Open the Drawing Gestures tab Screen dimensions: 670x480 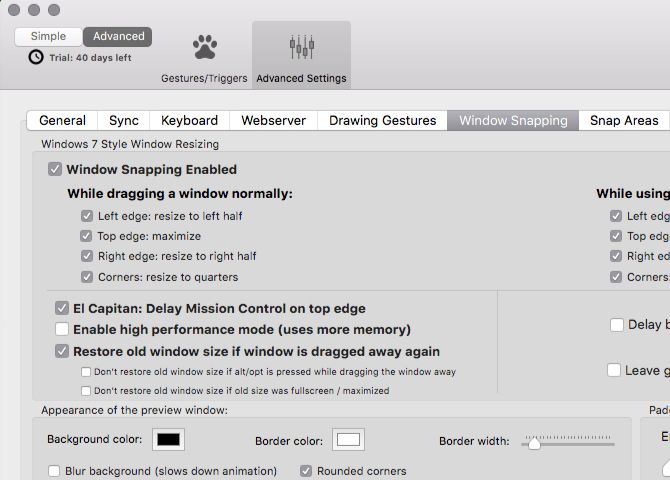click(x=382, y=121)
